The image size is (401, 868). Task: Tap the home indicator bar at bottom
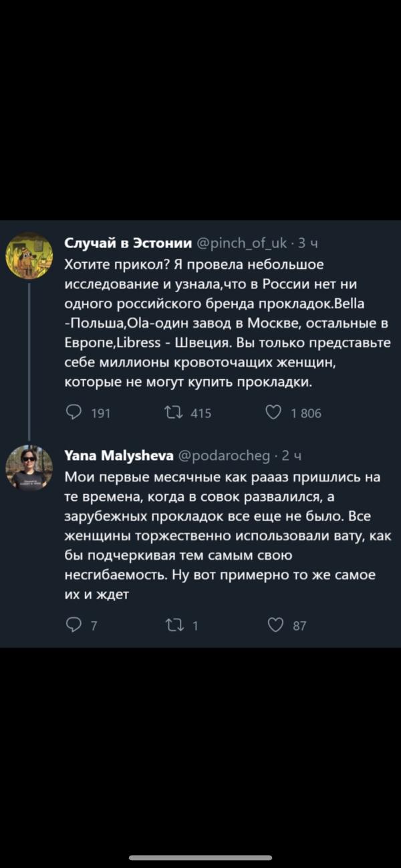[x=200, y=858]
